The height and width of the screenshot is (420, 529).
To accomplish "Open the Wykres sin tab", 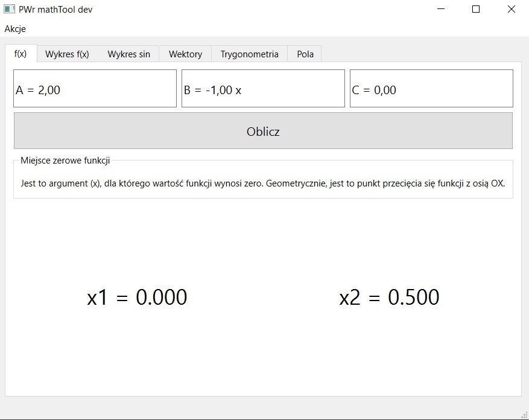I will point(128,54).
